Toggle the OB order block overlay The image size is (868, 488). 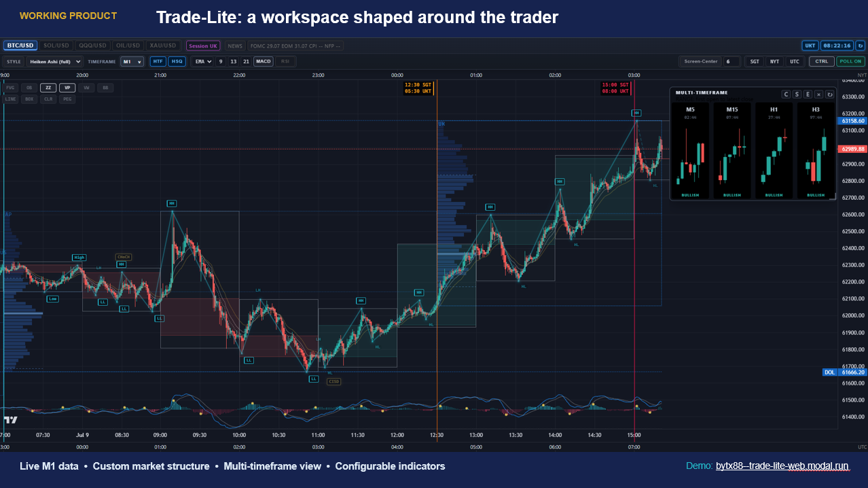(x=29, y=88)
